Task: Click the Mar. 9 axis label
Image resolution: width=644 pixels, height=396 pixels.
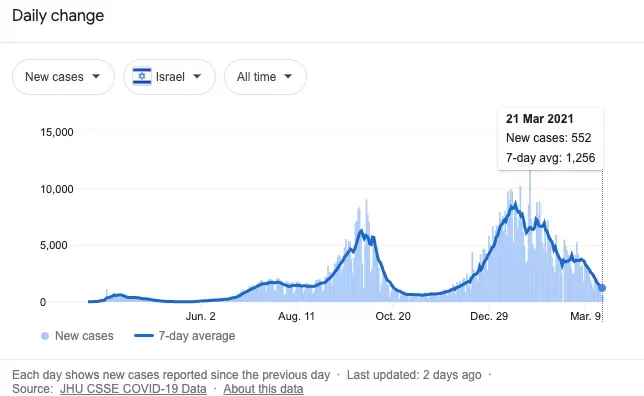Action: click(x=585, y=316)
